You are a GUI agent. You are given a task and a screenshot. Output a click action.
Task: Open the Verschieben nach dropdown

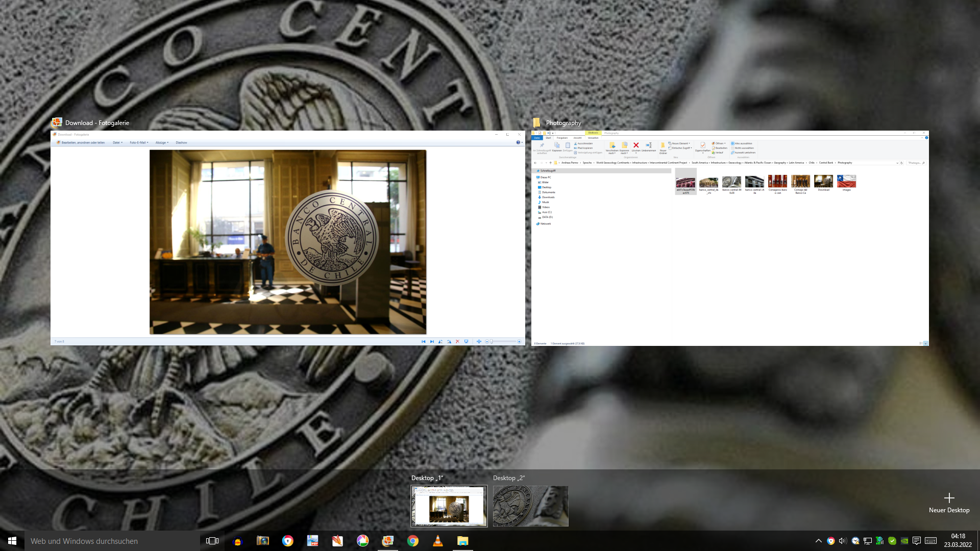tap(612, 148)
